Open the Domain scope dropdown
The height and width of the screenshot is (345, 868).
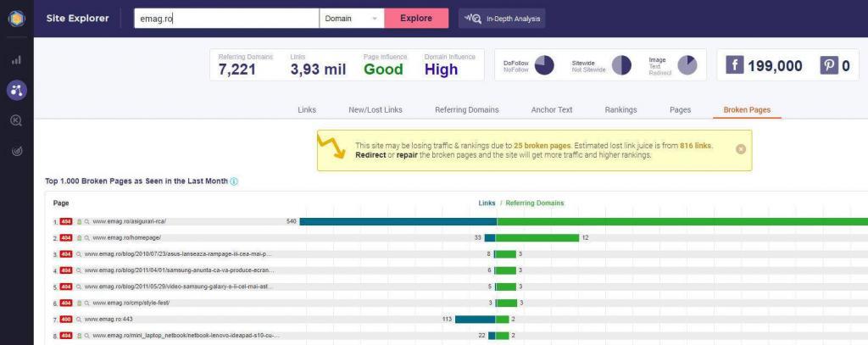(352, 19)
